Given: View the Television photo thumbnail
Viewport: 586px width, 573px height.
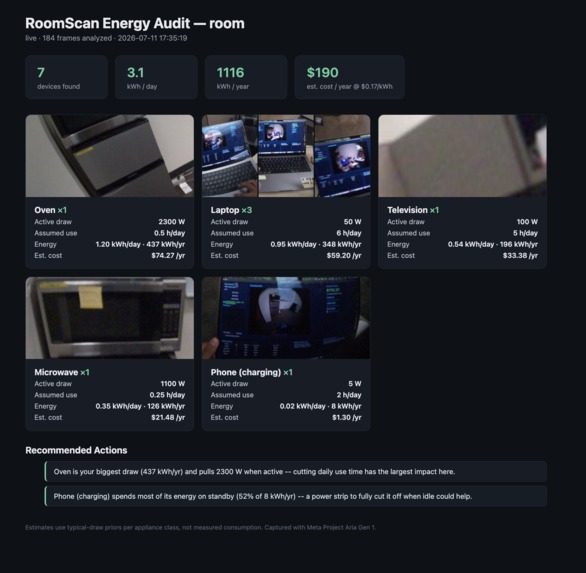Looking at the screenshot, I should click(x=462, y=156).
